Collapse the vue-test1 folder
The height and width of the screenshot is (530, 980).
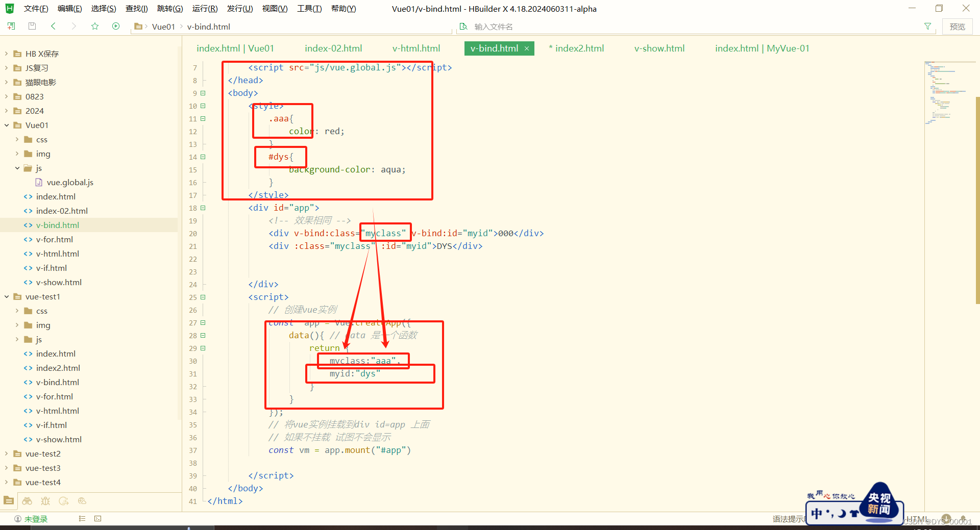[7, 296]
